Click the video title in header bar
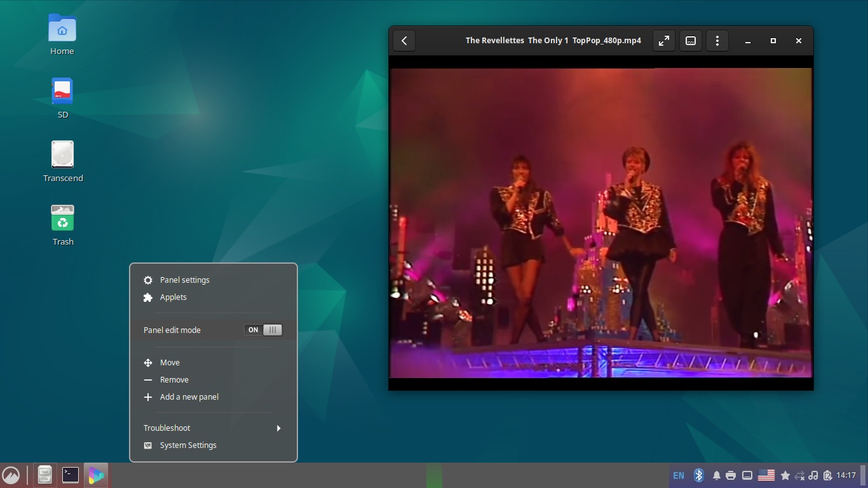The image size is (868, 488). tap(553, 41)
